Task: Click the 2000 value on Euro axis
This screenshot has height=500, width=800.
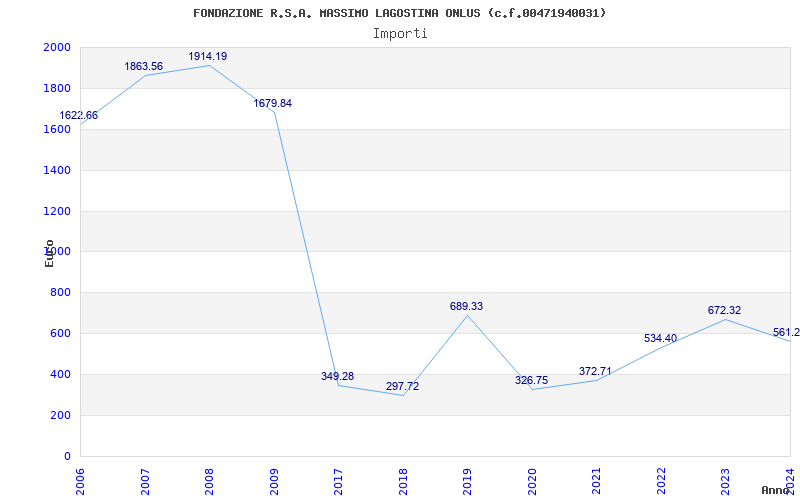Action: (57, 47)
